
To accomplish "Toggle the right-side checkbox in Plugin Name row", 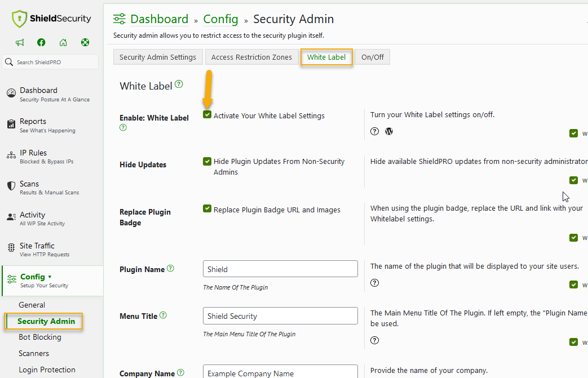I will (x=573, y=284).
